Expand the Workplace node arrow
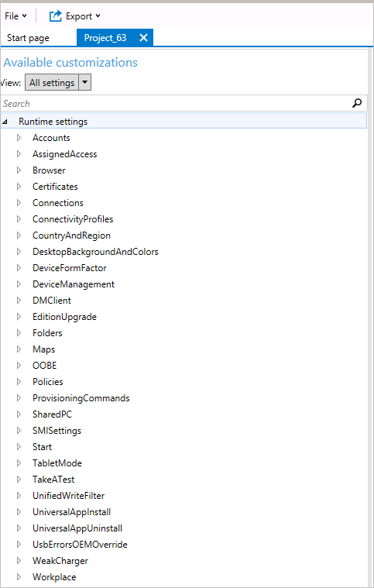The width and height of the screenshot is (374, 588). [19, 576]
